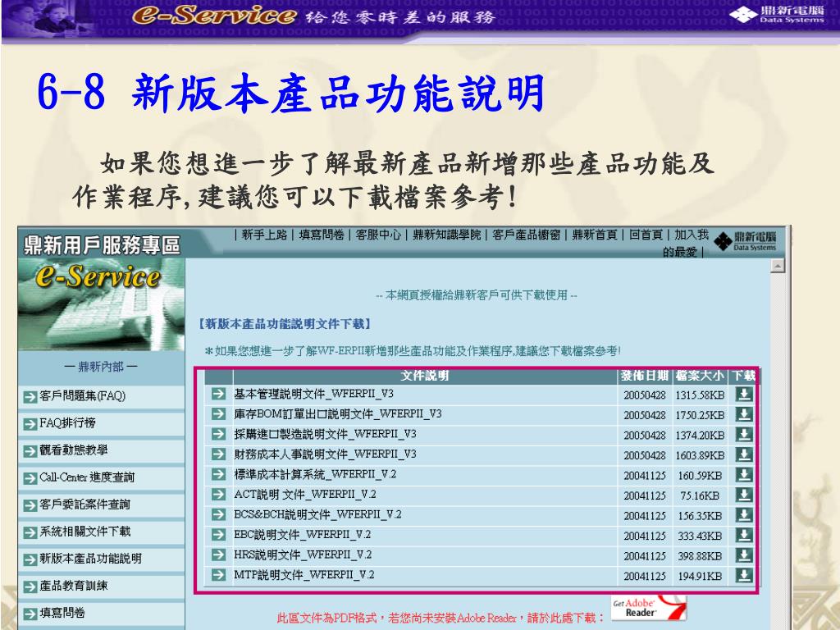840x630 pixels.
Task: Click the e-Service banner image in sidebar
Action: 101,305
